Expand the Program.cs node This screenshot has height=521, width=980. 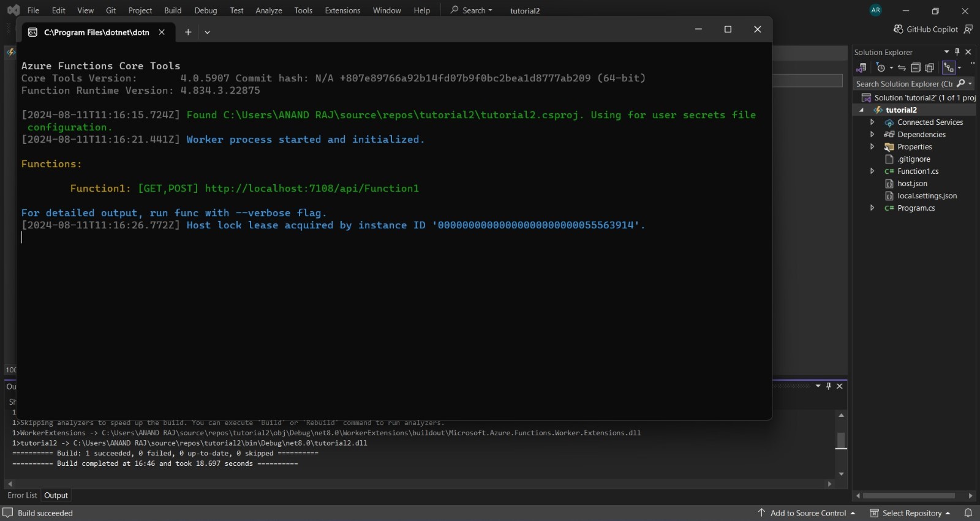click(x=872, y=208)
